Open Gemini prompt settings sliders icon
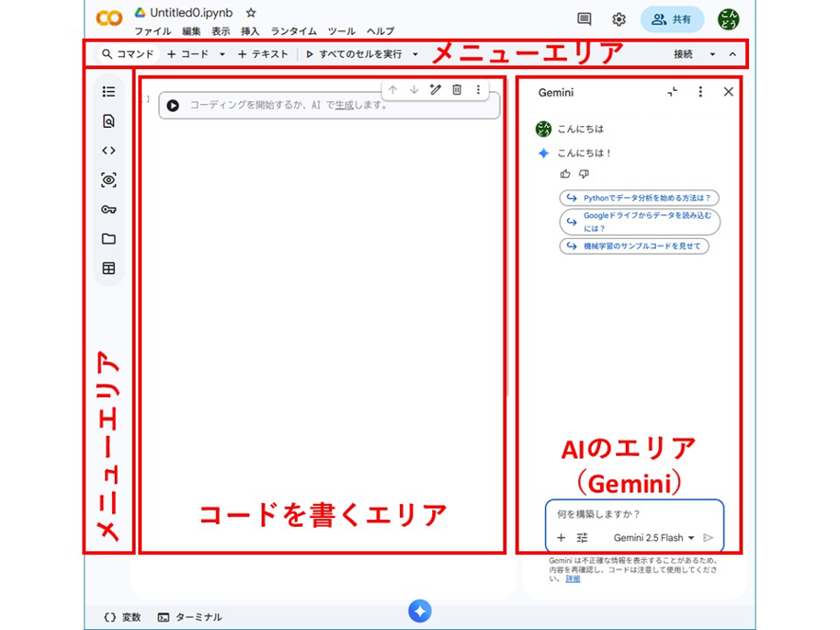 [582, 537]
